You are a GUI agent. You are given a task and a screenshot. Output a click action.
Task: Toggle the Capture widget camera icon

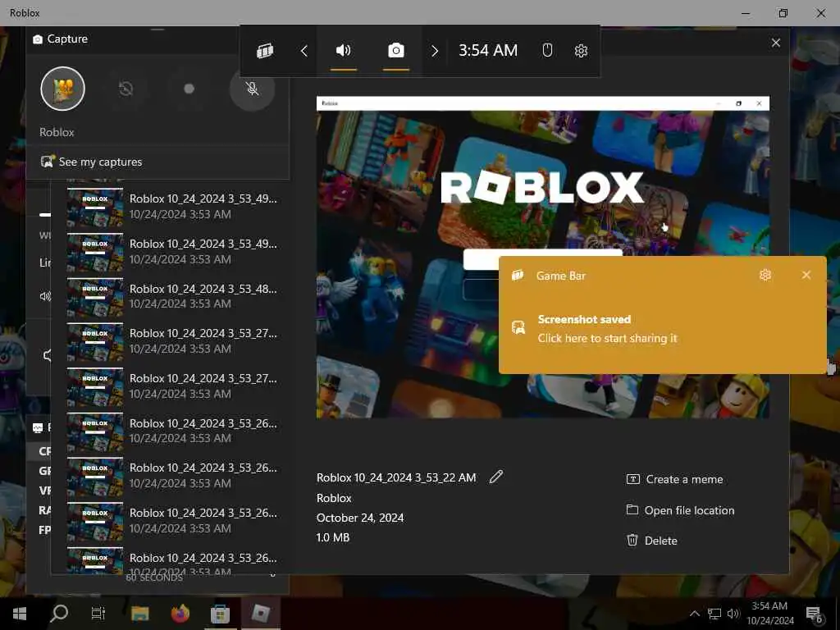pyautogui.click(x=396, y=51)
